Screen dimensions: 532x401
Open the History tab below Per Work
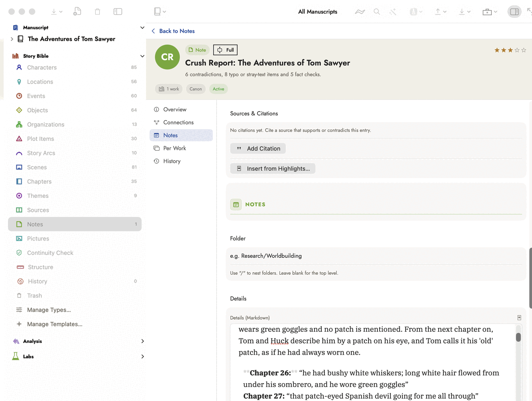point(181,161)
